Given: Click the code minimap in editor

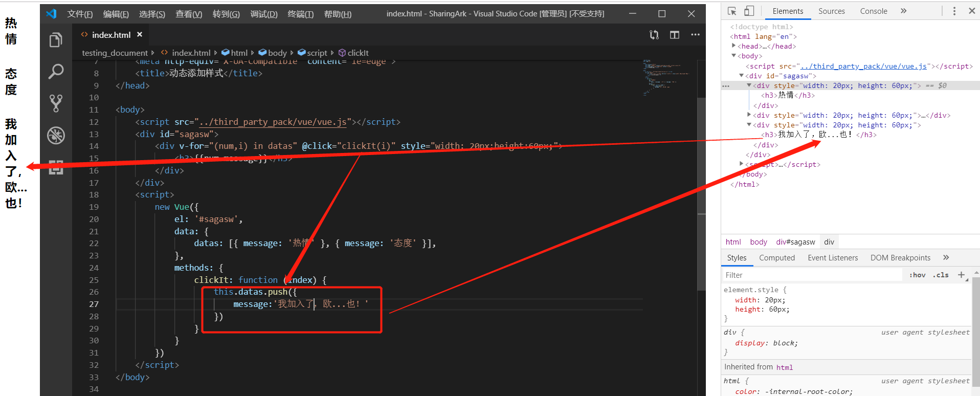Looking at the screenshot, I should click(667, 78).
